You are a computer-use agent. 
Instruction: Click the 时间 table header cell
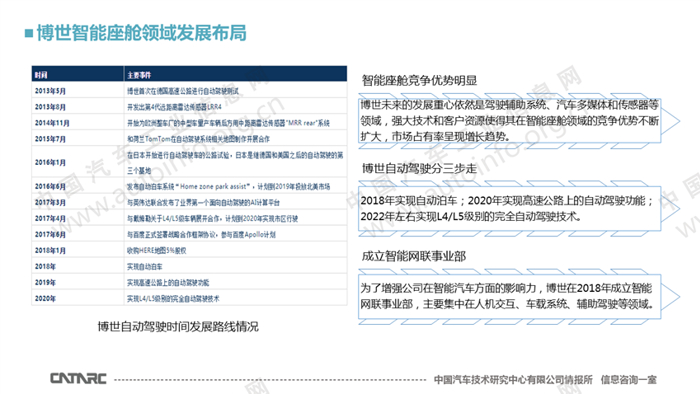pos(78,74)
